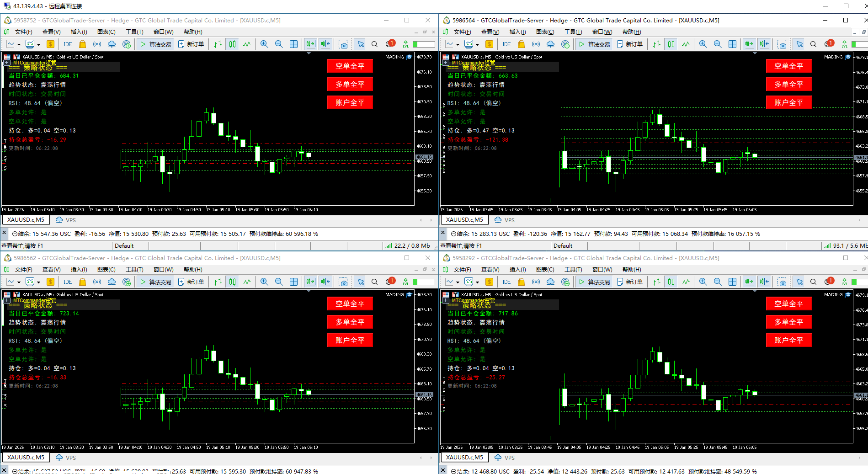Toggle 算法交易 algo trading in window 5986564
Screen dimensions: 868x474
coord(594,44)
